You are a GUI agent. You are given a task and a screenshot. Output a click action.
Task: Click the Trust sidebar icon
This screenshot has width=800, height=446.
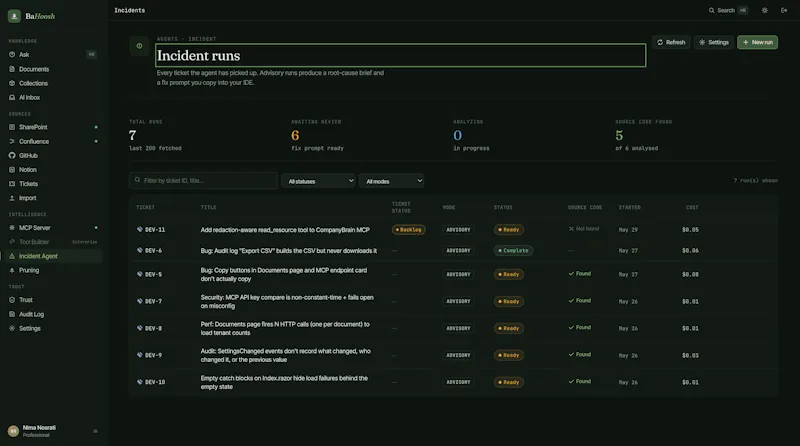[x=12, y=300]
